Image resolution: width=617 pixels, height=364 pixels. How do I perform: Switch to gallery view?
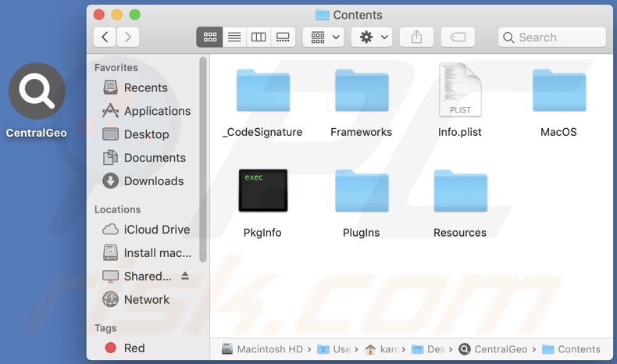(283, 37)
